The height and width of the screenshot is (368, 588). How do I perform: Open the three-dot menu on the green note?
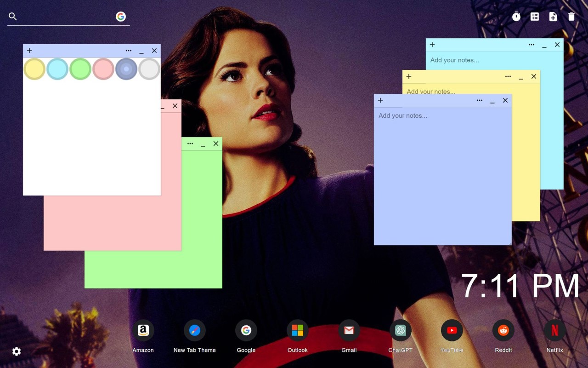tap(190, 144)
